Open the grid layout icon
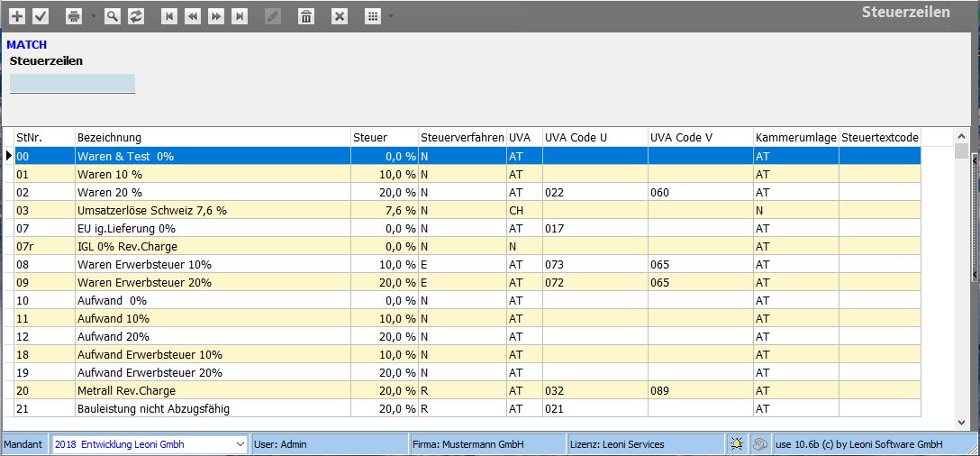980x456 pixels. click(x=373, y=17)
